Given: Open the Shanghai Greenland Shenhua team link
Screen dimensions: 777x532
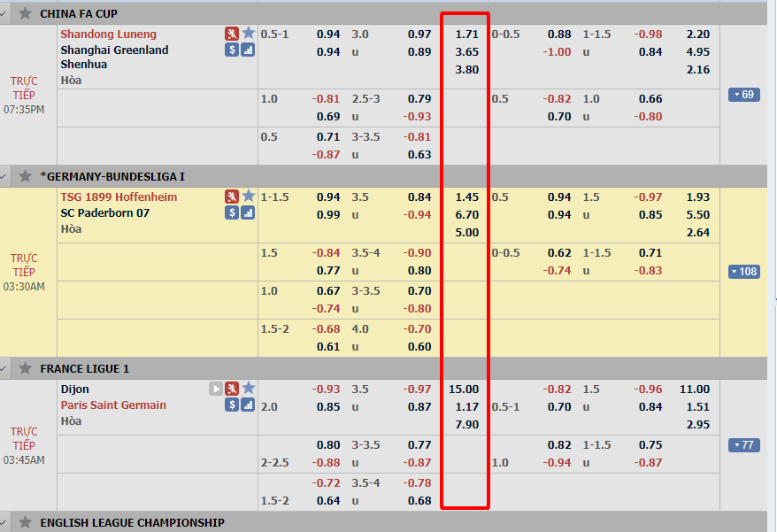Looking at the screenshot, I should pyautogui.click(x=114, y=57).
